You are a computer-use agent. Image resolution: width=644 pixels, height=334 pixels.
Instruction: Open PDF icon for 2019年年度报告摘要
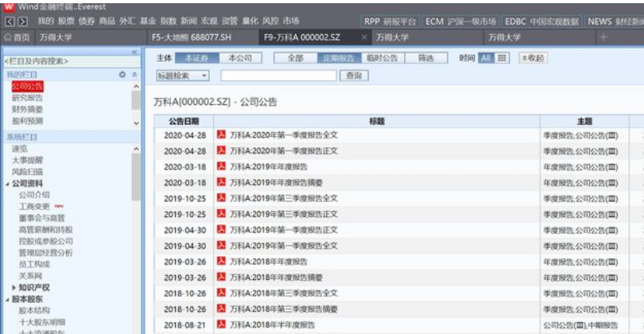coord(221,182)
